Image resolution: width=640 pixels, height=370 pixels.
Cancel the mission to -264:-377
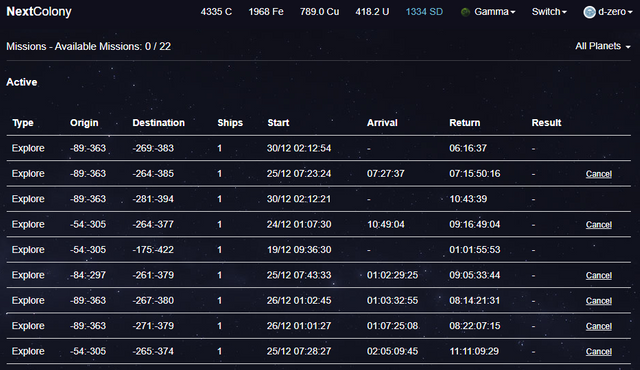coord(599,224)
